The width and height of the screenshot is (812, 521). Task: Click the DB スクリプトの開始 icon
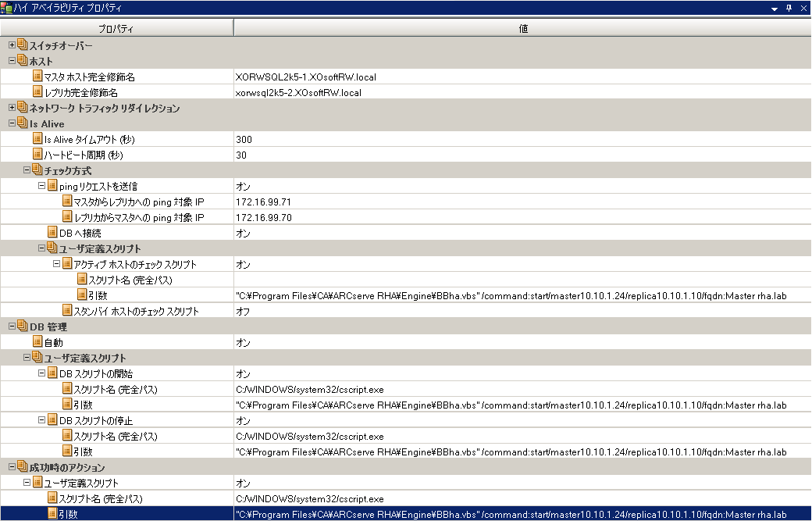tap(52, 373)
